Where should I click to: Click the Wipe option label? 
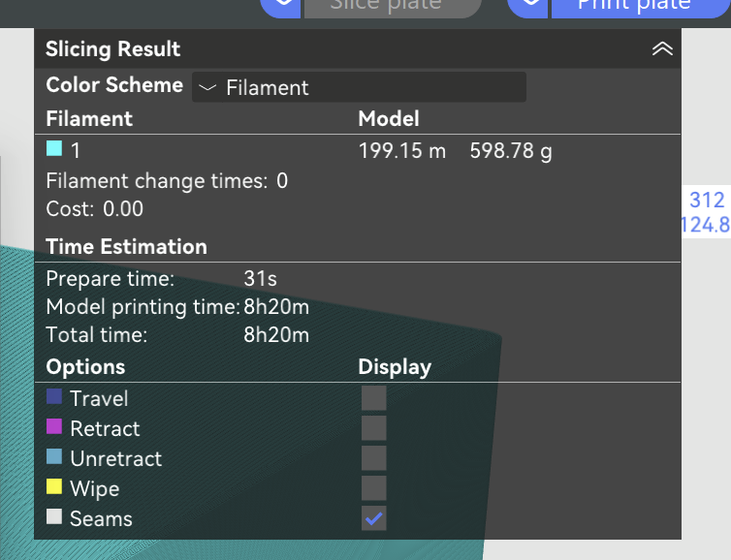(x=95, y=489)
